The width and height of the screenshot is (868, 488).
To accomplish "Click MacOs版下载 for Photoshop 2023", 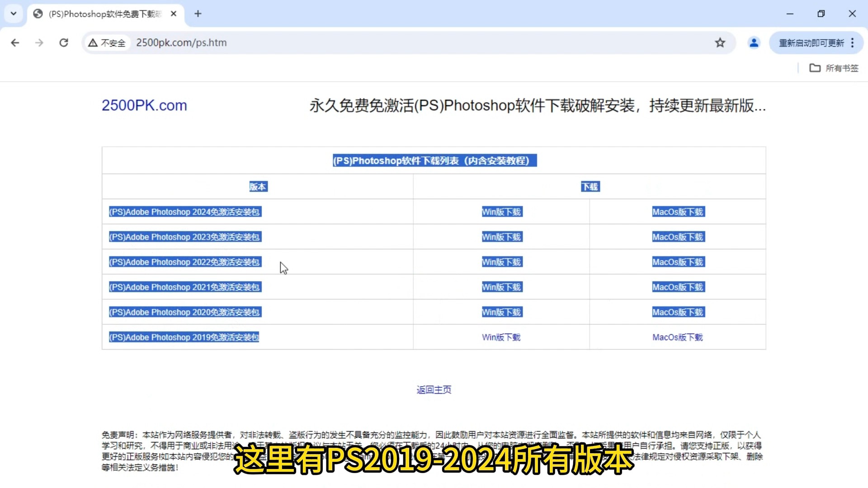I will click(x=678, y=237).
